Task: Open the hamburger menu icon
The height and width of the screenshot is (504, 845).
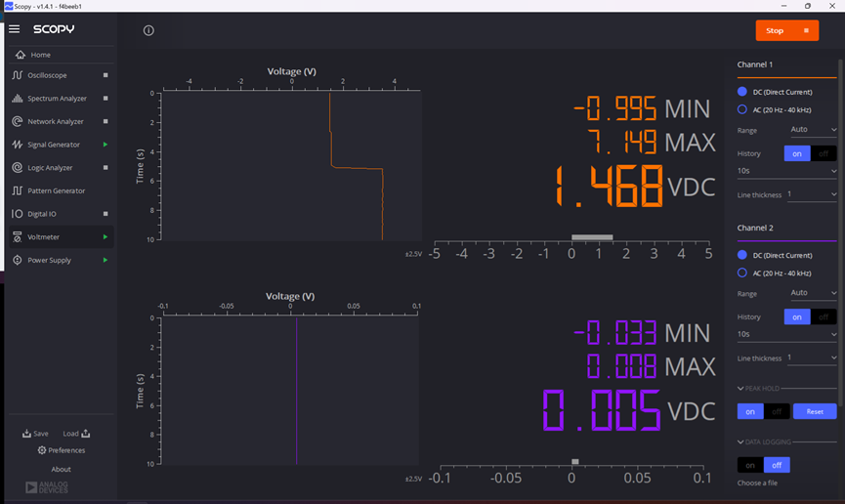Action: [14, 29]
